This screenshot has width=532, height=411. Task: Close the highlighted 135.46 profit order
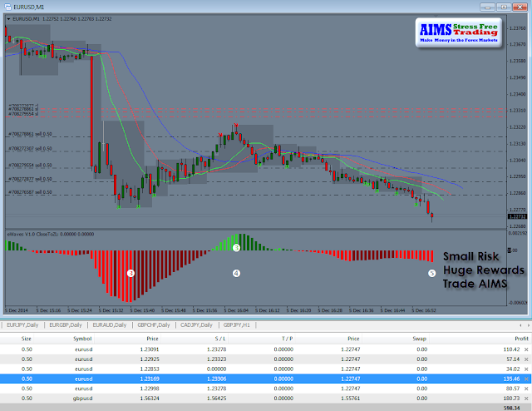pyautogui.click(x=526, y=379)
